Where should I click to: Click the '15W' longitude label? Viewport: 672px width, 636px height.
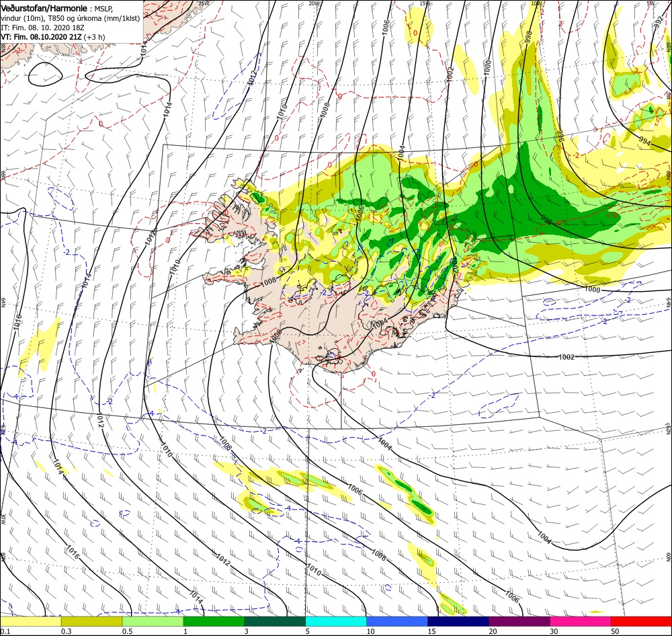425,3
